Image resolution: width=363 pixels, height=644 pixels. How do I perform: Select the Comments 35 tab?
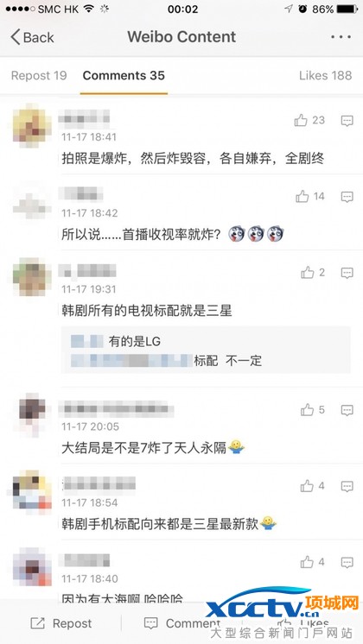[x=124, y=76]
